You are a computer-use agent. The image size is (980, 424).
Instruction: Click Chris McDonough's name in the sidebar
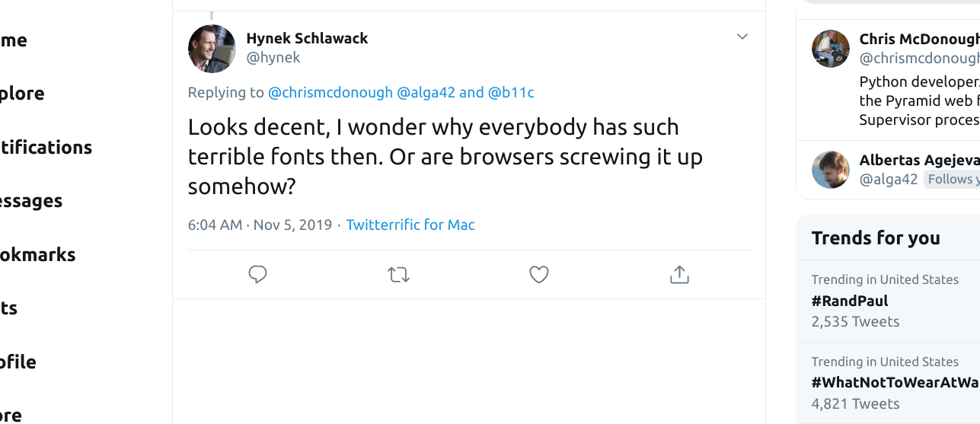click(x=919, y=39)
